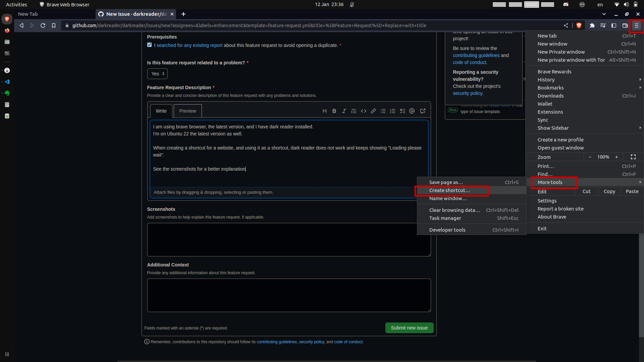Insert a numbered list
Image resolution: width=644 pixels, height=362 pixels.
click(392, 111)
